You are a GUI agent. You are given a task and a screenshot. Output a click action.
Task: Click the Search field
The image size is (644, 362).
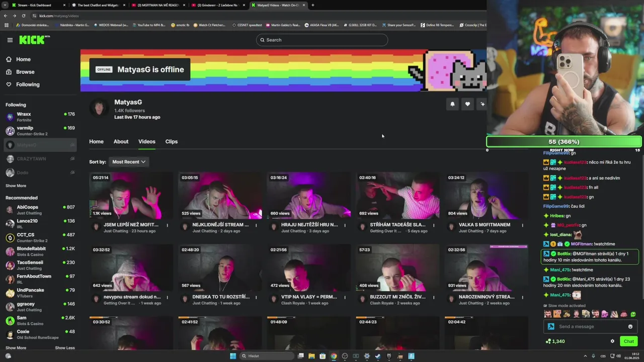pyautogui.click(x=322, y=40)
